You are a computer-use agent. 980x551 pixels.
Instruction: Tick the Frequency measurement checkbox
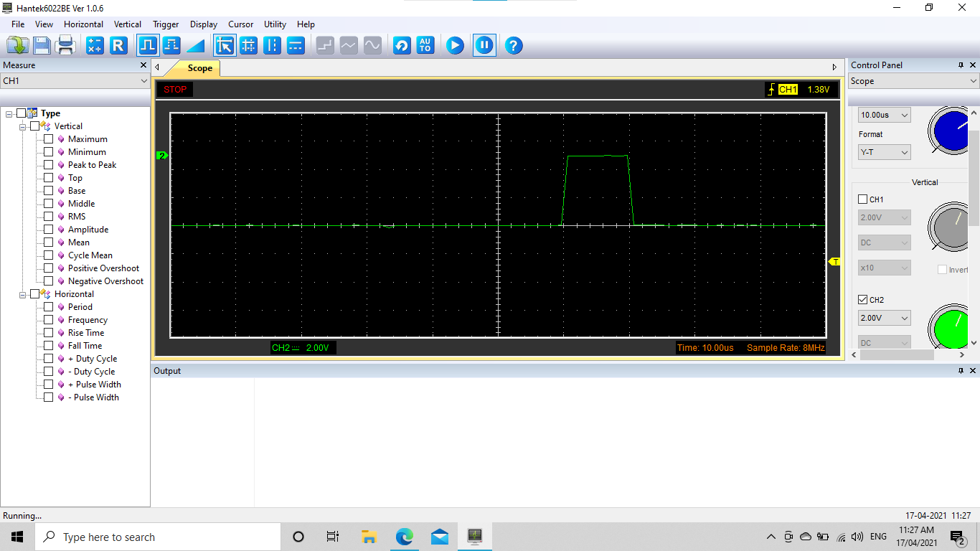pyautogui.click(x=49, y=320)
